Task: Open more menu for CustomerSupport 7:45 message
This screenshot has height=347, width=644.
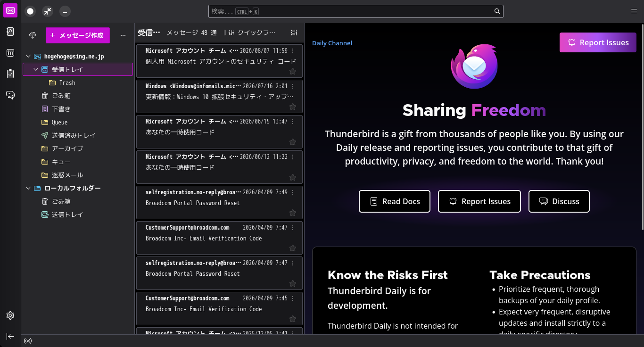Action: coord(293,298)
